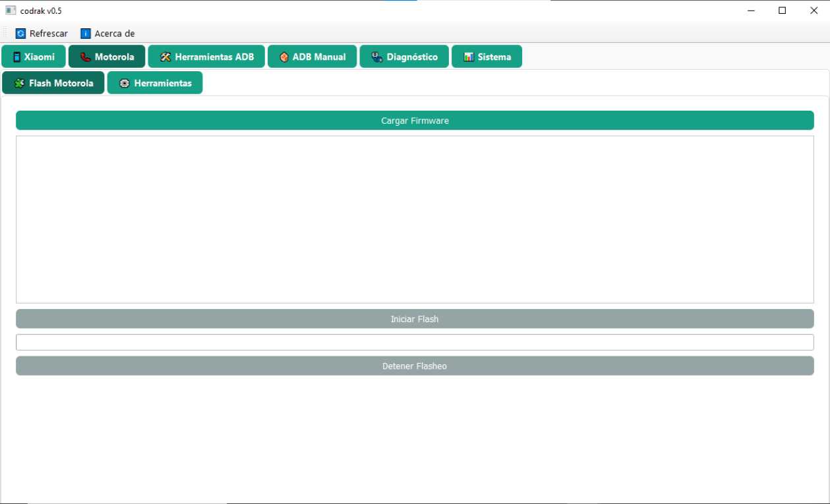Select the Diagnóstico tab
The height and width of the screenshot is (504, 830).
click(404, 56)
